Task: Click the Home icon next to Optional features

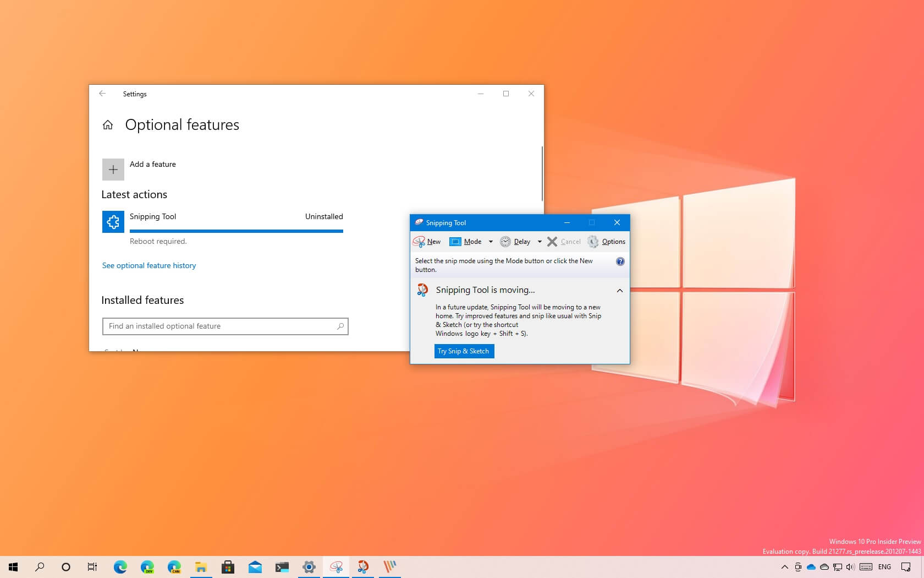Action: [x=108, y=124]
